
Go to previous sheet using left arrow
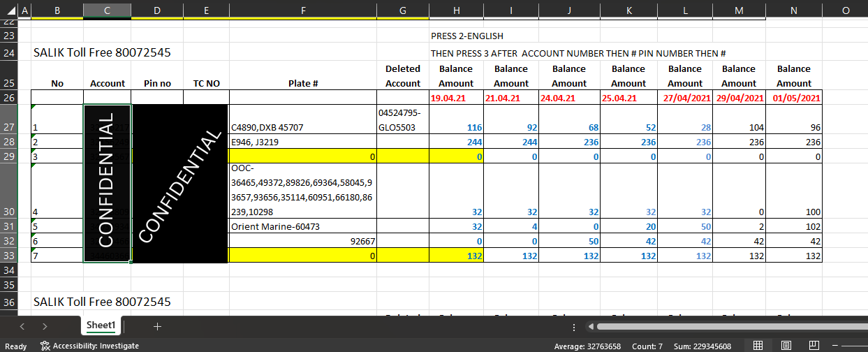[22, 326]
